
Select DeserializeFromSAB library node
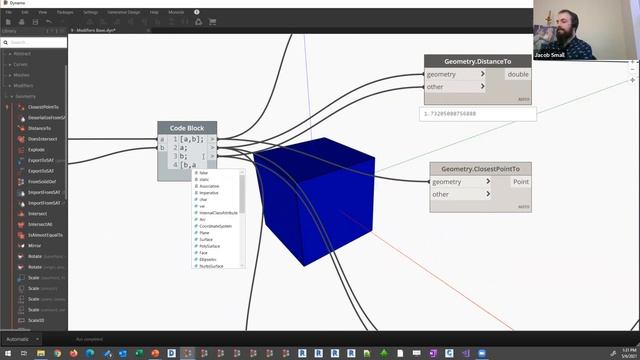(x=47, y=118)
